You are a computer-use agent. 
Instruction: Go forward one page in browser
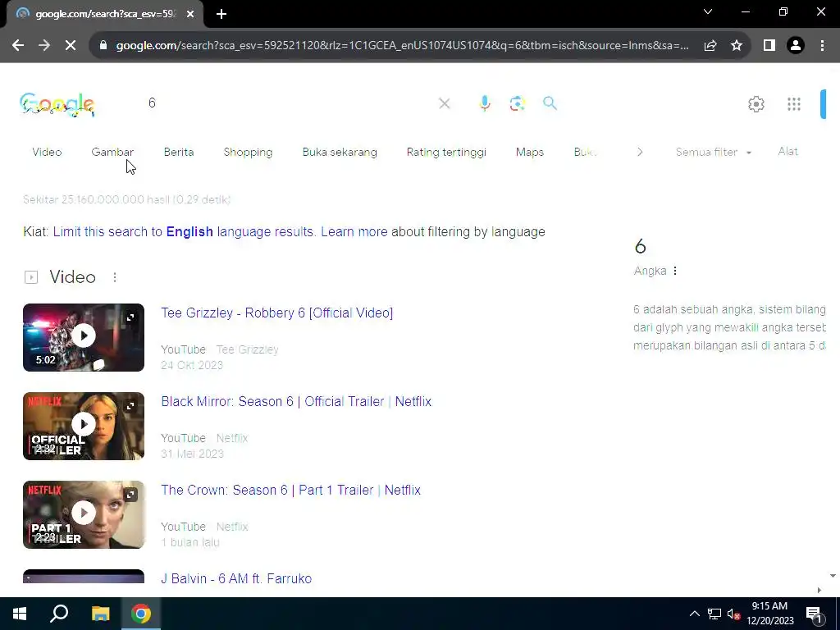tap(44, 46)
